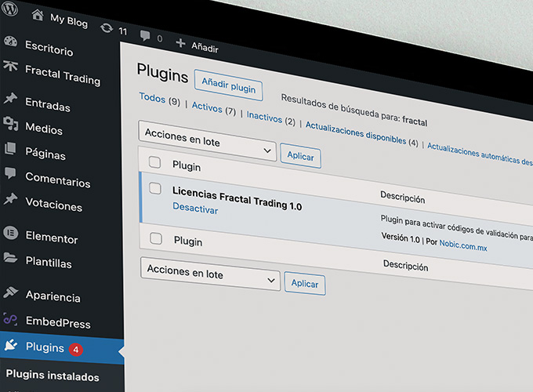This screenshot has width=533, height=392.
Task: Click the Páginas pages icon
Action: coord(10,148)
